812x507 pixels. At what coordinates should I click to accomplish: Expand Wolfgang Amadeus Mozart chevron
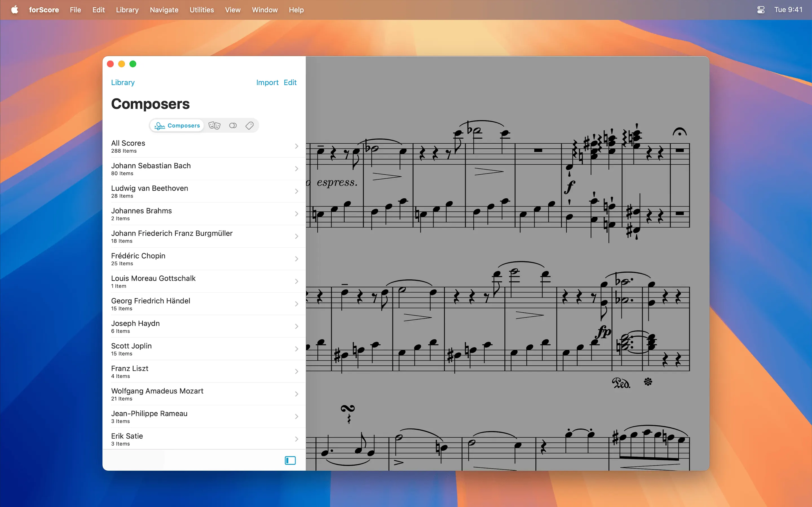click(296, 394)
